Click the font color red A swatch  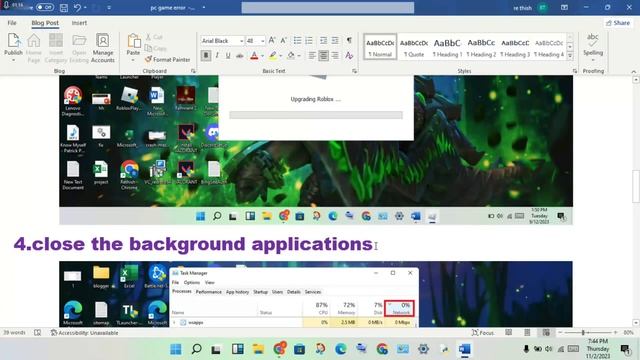coord(254,56)
